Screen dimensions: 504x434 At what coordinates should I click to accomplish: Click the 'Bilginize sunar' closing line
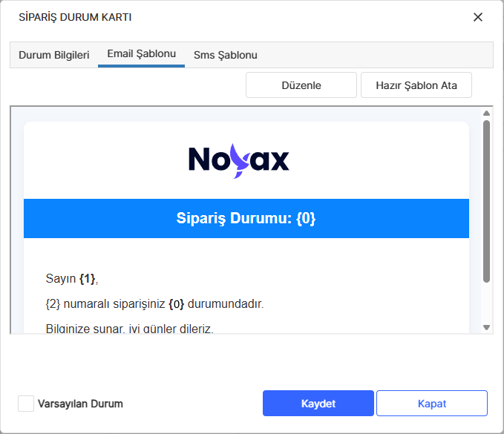pos(130,329)
